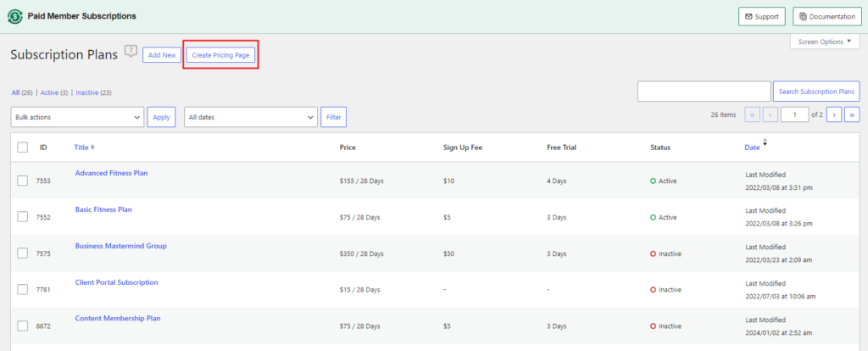
Task: Open the help question-mark icon beside Subscription Plans
Action: click(131, 52)
